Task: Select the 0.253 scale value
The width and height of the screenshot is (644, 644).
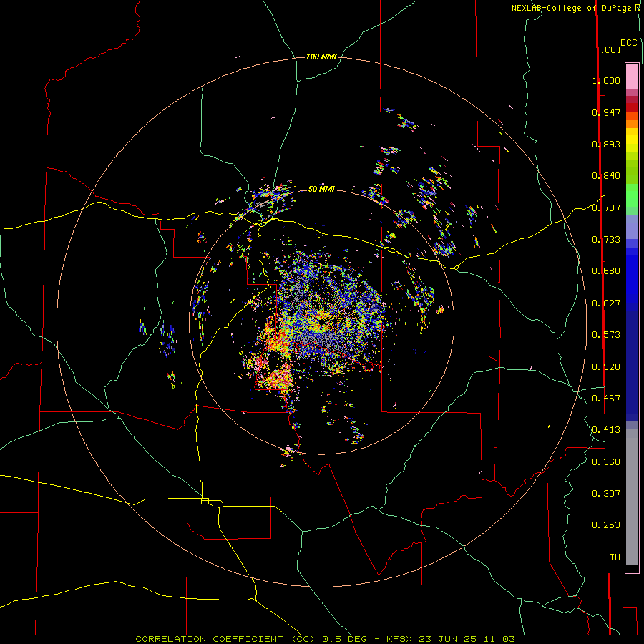Action: pos(606,525)
